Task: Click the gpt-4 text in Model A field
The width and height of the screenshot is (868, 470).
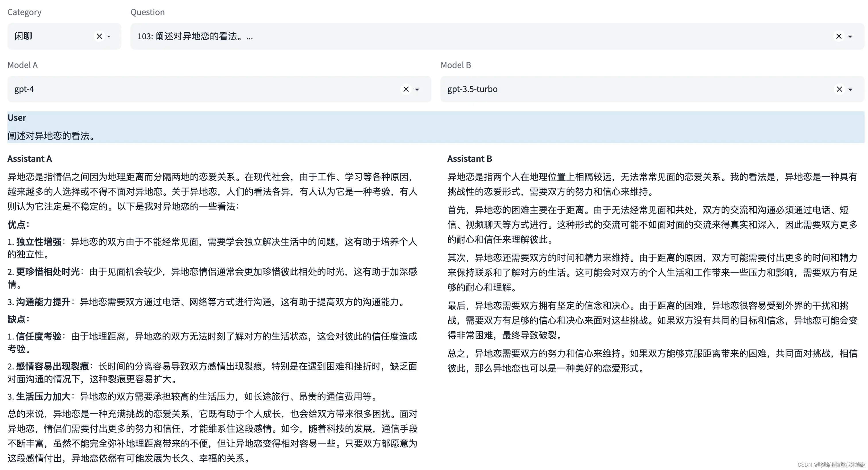Action: pos(24,89)
